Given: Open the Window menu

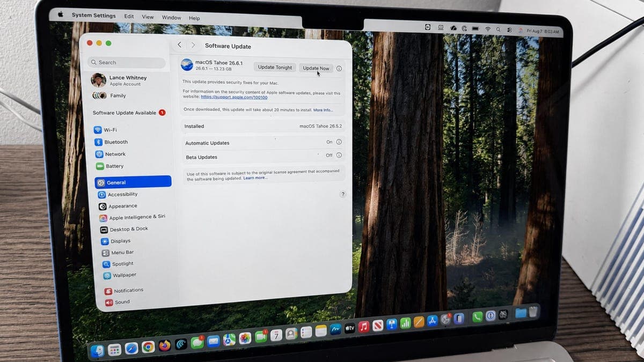Looking at the screenshot, I should click(x=172, y=17).
